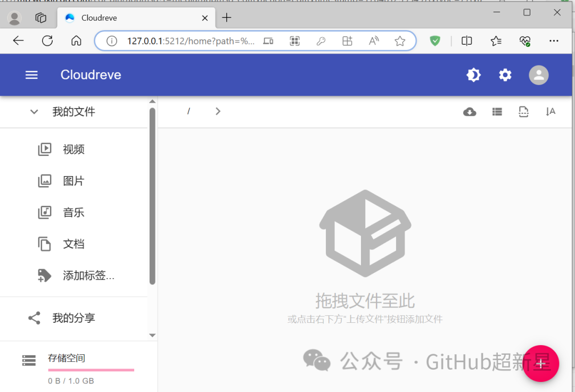Select the Cloudreve browser tab
The image size is (575, 392).
click(136, 18)
